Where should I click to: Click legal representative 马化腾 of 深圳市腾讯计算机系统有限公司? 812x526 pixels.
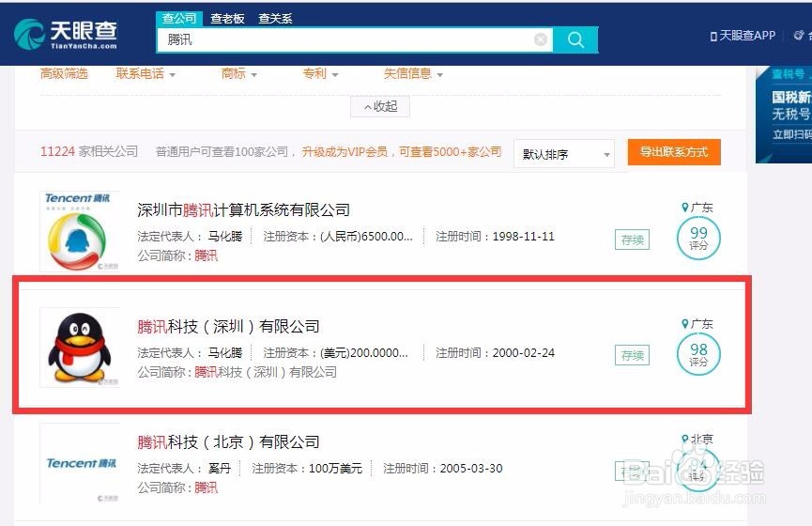225,237
